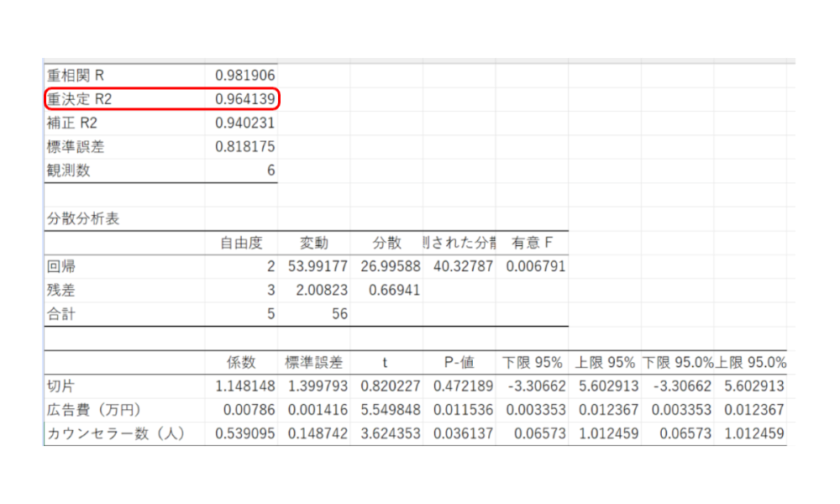The width and height of the screenshot is (840, 504).
Task: Click the 変動 column header cell
Action: (x=313, y=243)
